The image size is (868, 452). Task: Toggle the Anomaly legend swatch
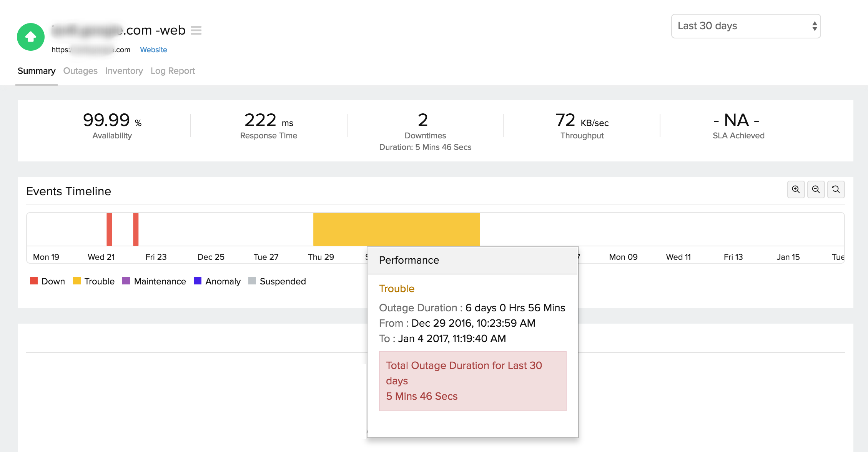coord(198,281)
